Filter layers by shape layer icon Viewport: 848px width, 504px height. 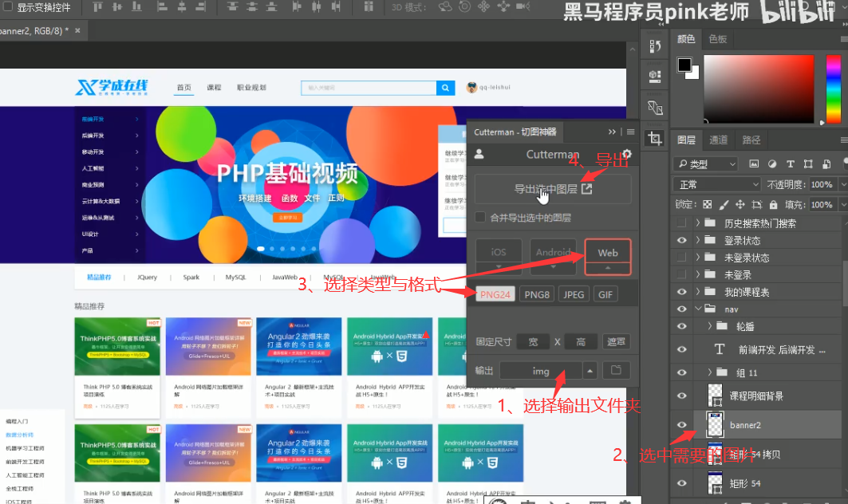(809, 163)
